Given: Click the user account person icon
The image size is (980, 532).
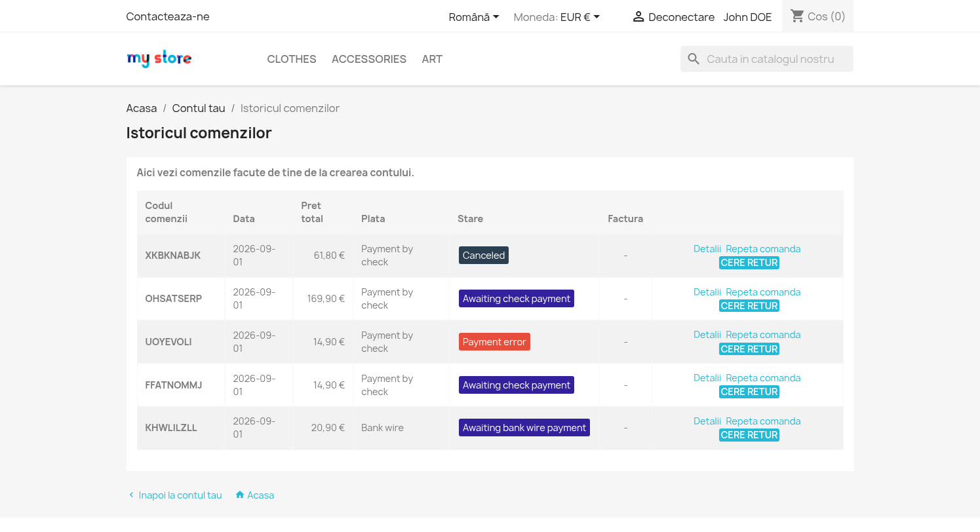Looking at the screenshot, I should (x=638, y=17).
